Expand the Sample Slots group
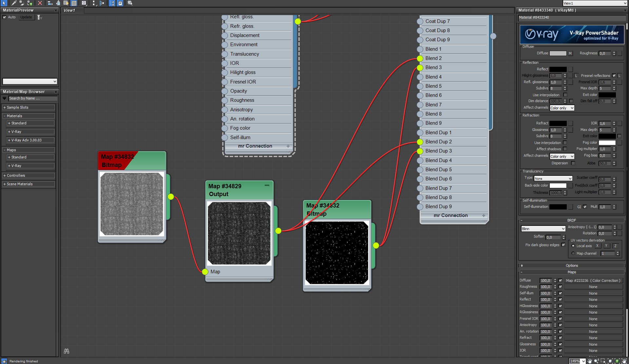Viewport: 629px width, 364px height. 29,107
